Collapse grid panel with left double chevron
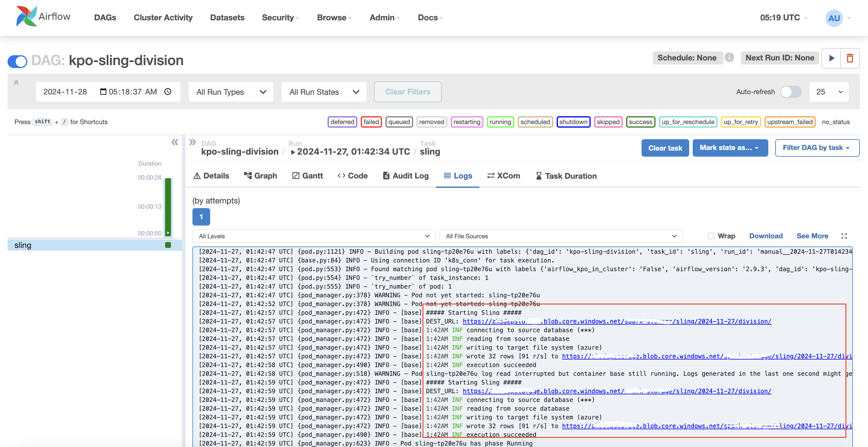868x447 pixels. [x=174, y=142]
